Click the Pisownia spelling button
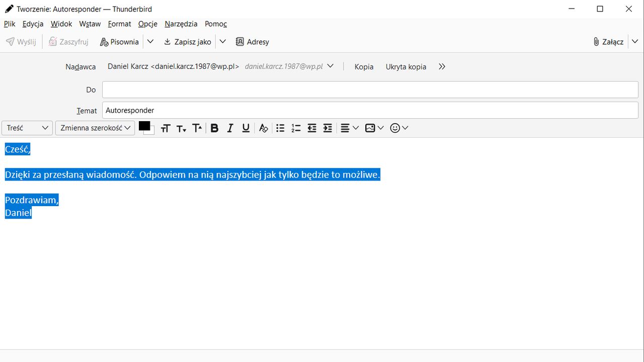Image resolution: width=644 pixels, height=362 pixels. (x=119, y=42)
